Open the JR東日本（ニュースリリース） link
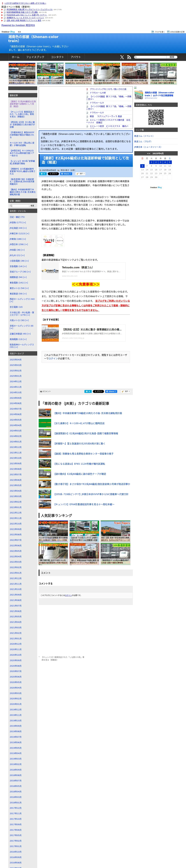Screen dimensions: 186x868 coord(148,147)
